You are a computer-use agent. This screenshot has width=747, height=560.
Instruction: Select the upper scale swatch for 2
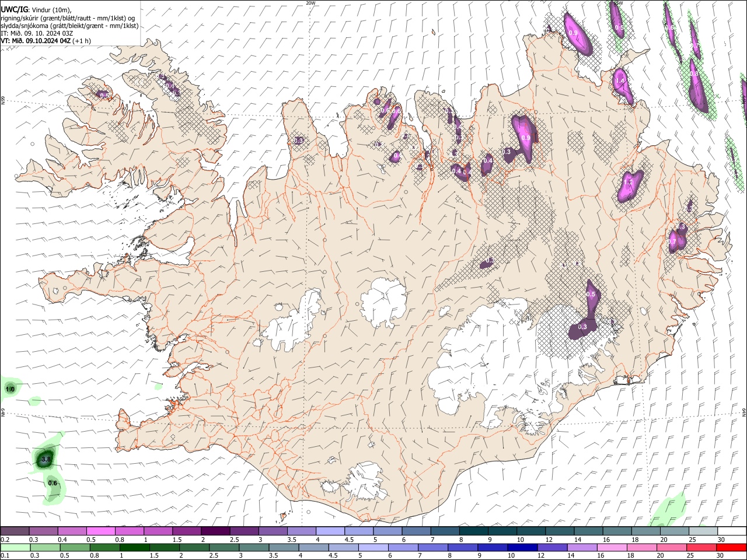(215, 531)
